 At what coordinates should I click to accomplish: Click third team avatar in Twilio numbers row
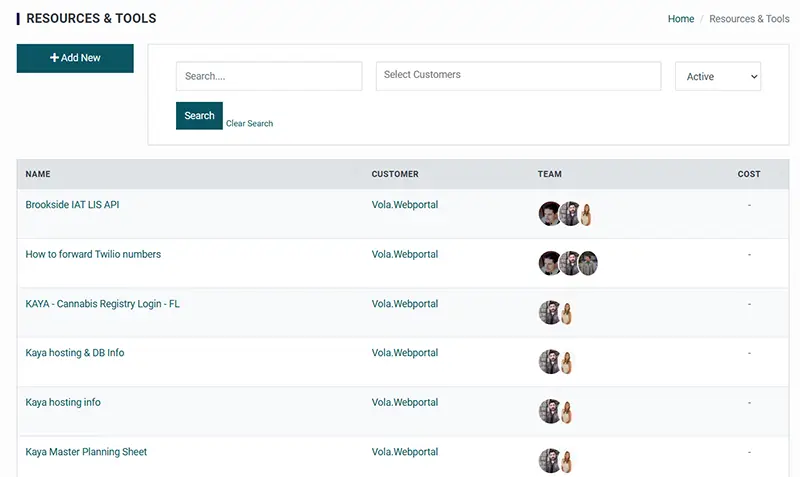588,263
